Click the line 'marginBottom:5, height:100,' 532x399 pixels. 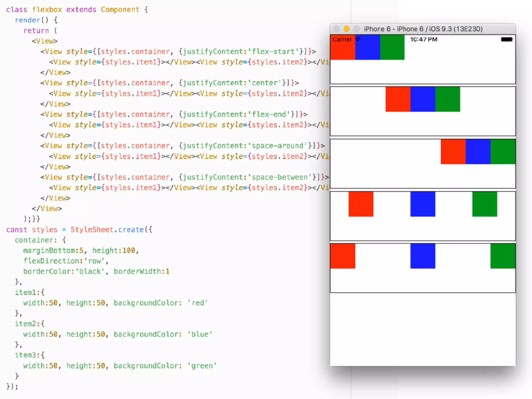[x=81, y=250]
